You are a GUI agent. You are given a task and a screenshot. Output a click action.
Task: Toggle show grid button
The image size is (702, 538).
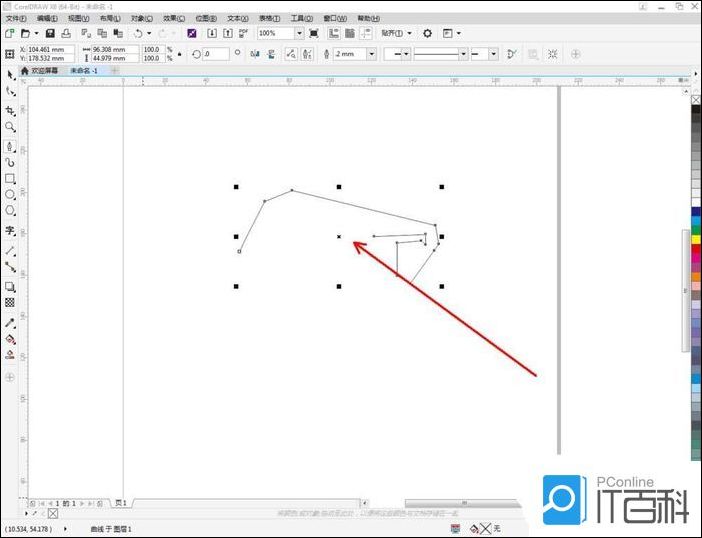(350, 33)
